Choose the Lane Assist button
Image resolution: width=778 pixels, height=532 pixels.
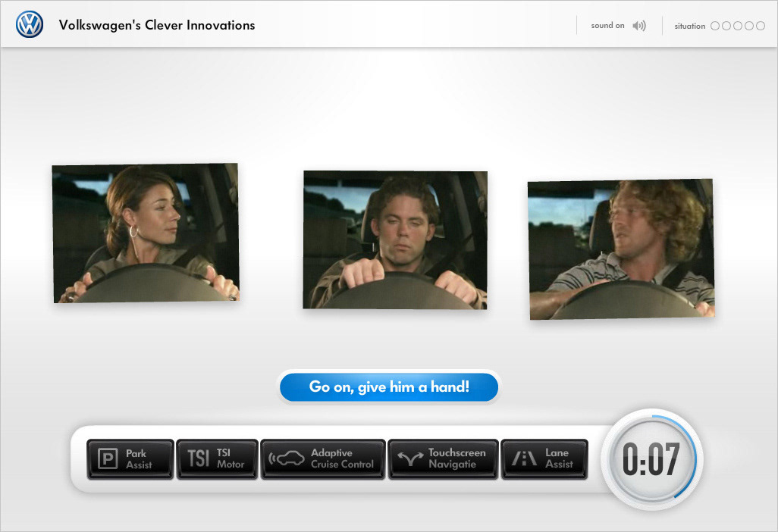(544, 459)
